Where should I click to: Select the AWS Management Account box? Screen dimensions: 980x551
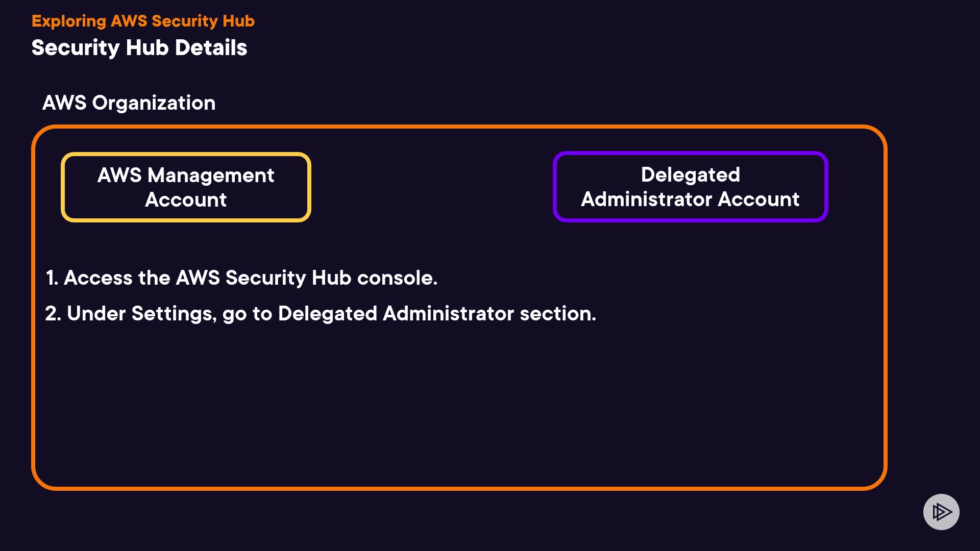tap(186, 187)
